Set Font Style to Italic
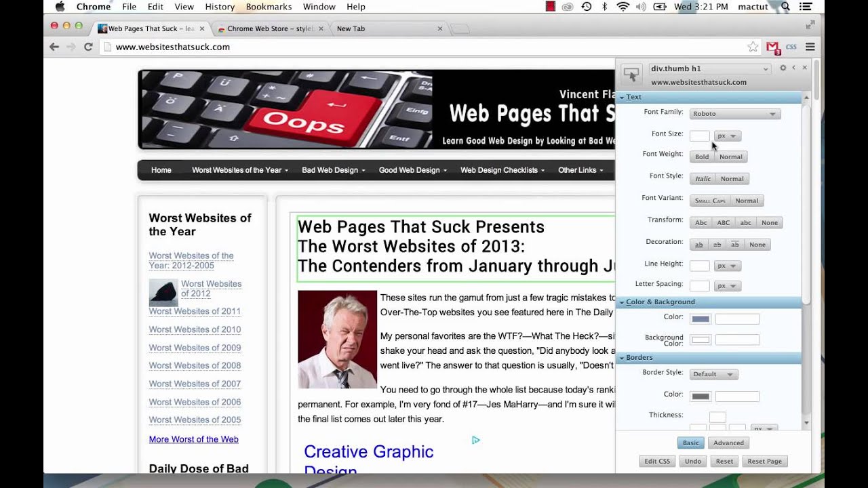868x488 pixels. coord(703,179)
